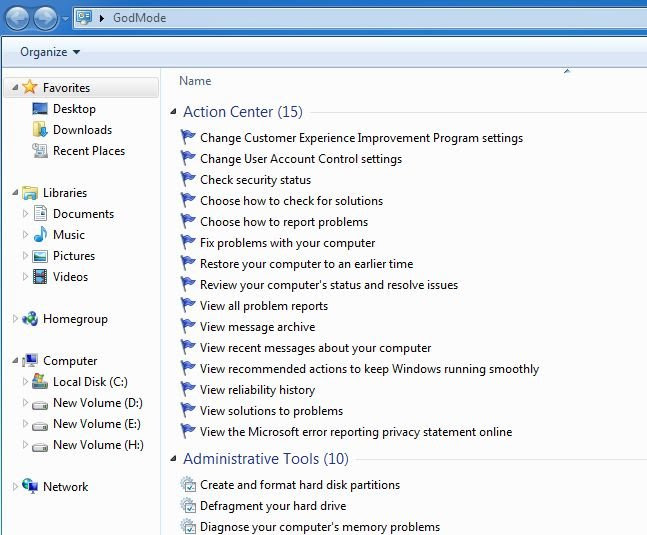Click flag icon beside Choose how to check for solutions
The image size is (647, 535).
(x=188, y=200)
